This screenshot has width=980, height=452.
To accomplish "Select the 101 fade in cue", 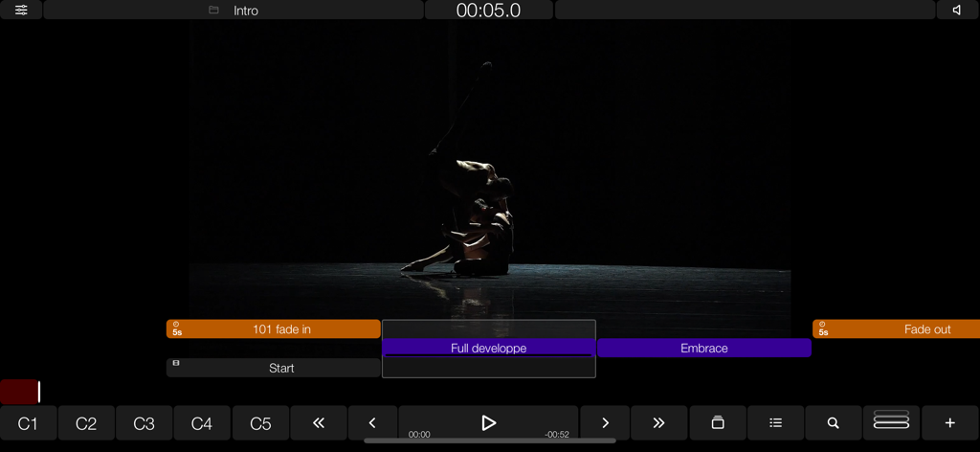I will tap(273, 328).
